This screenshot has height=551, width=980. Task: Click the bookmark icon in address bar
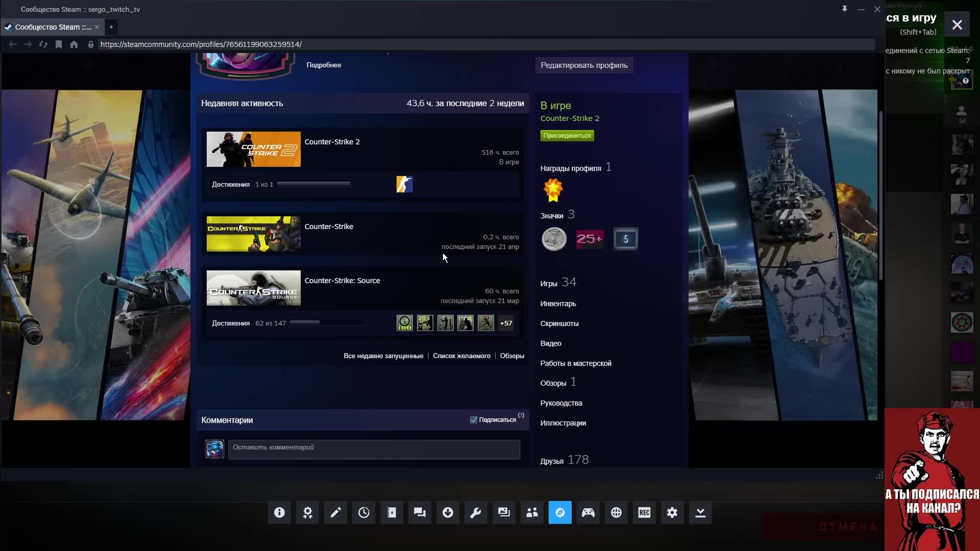[x=59, y=44]
